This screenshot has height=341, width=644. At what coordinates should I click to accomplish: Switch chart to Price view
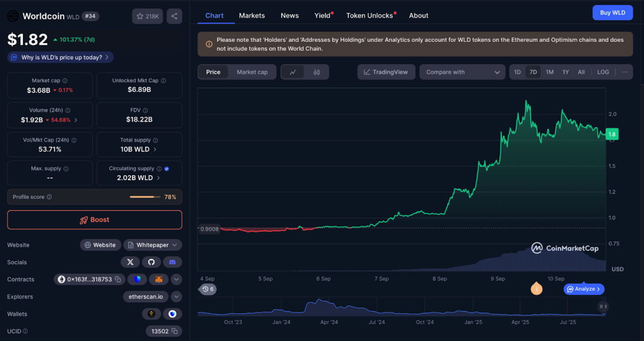[213, 72]
